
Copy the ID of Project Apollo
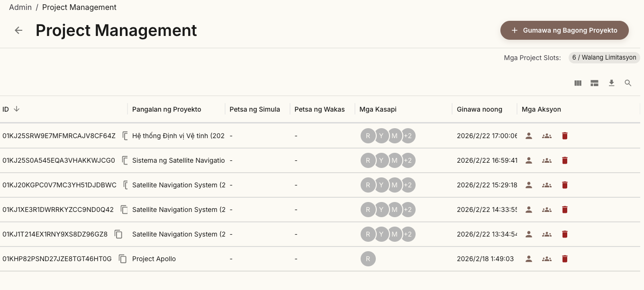click(x=122, y=259)
